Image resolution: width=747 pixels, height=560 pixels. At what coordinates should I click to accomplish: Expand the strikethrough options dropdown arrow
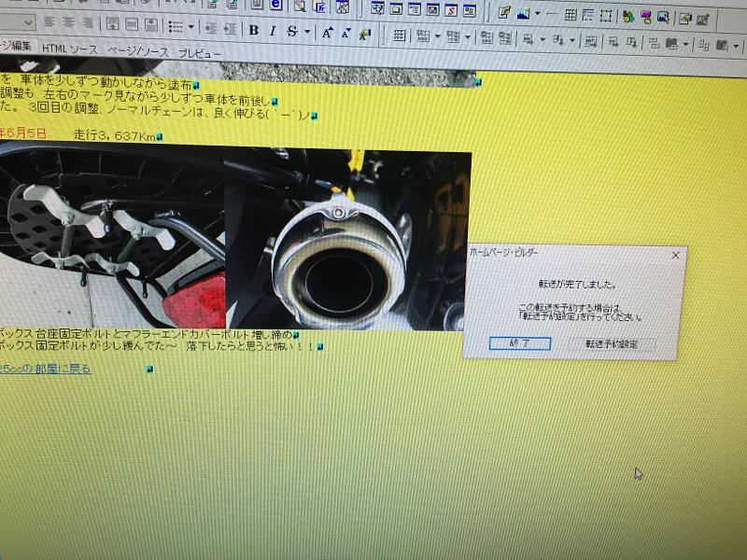click(306, 32)
